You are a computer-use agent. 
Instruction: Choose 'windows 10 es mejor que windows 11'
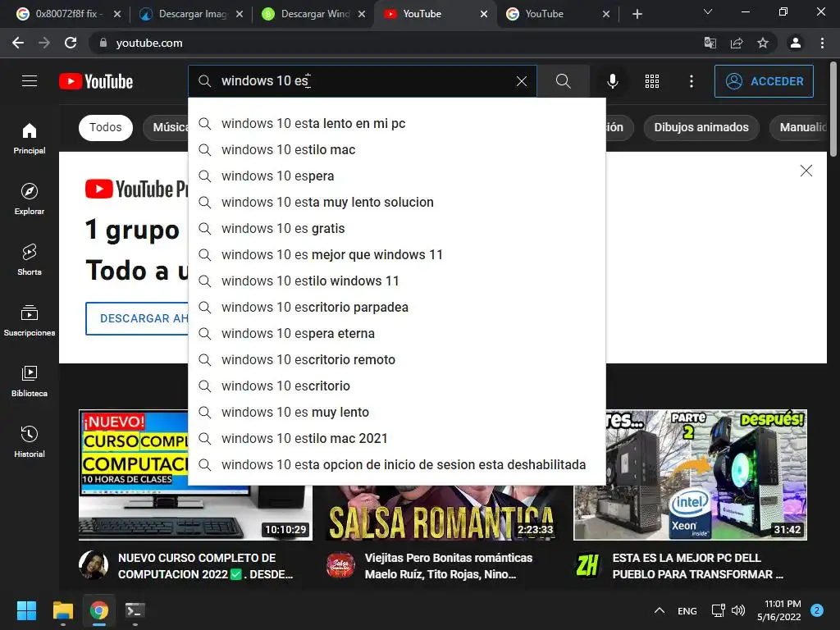(397, 254)
